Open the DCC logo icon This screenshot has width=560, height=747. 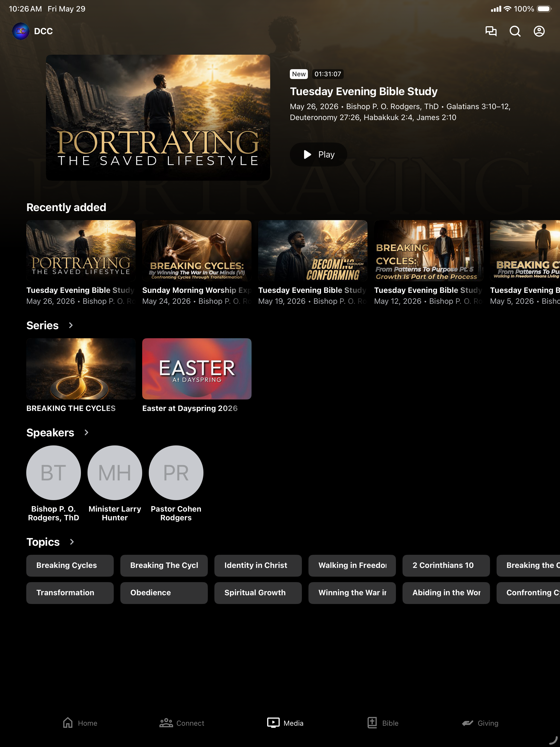(21, 31)
